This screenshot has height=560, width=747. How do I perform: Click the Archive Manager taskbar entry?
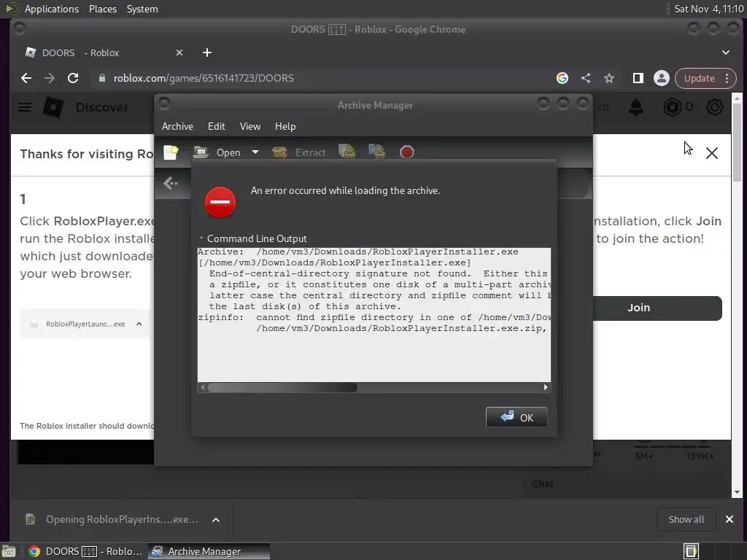coord(209,551)
